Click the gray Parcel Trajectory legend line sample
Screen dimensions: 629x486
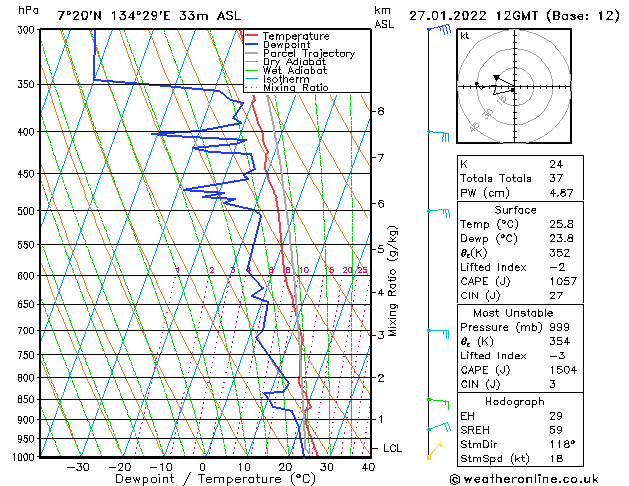pos(252,53)
